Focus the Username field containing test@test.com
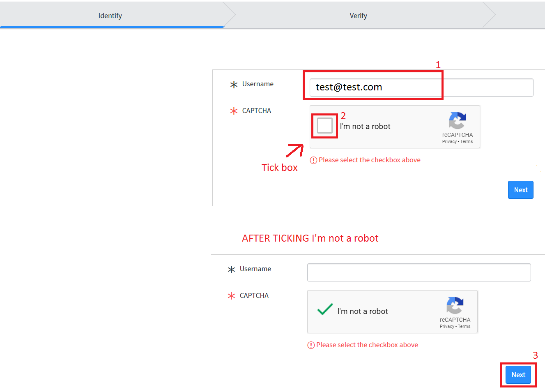 [x=421, y=88]
